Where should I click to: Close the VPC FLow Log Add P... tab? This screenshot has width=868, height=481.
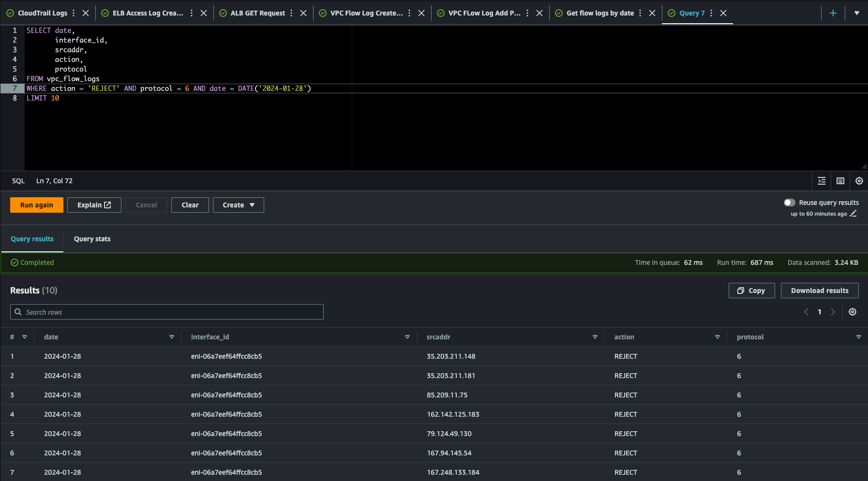point(539,13)
